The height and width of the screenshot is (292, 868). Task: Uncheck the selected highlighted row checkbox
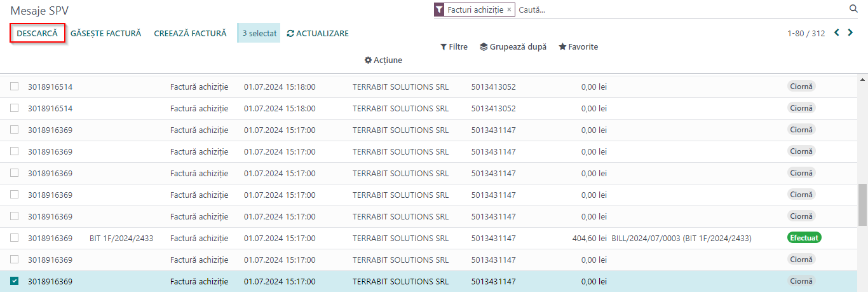tap(15, 281)
